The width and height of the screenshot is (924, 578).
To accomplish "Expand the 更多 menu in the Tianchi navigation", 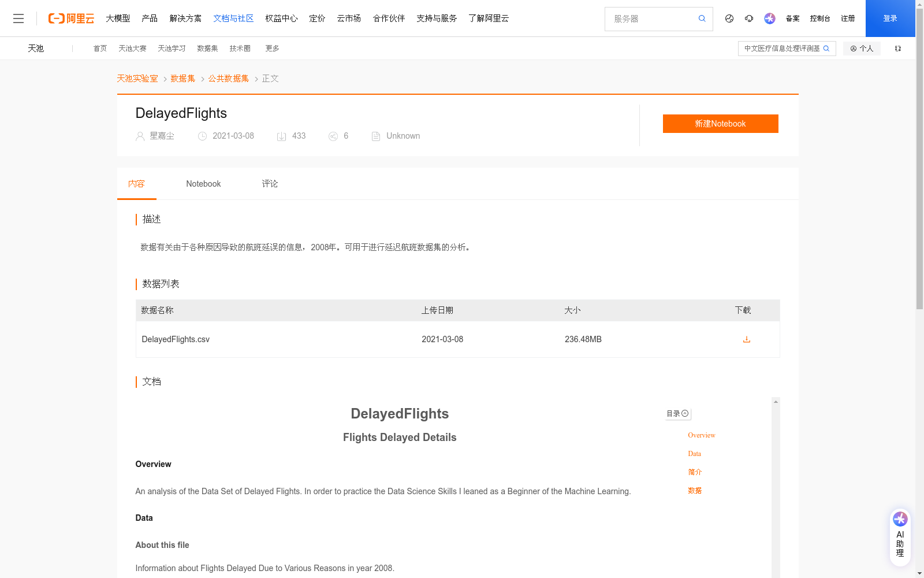I will pos(272,49).
